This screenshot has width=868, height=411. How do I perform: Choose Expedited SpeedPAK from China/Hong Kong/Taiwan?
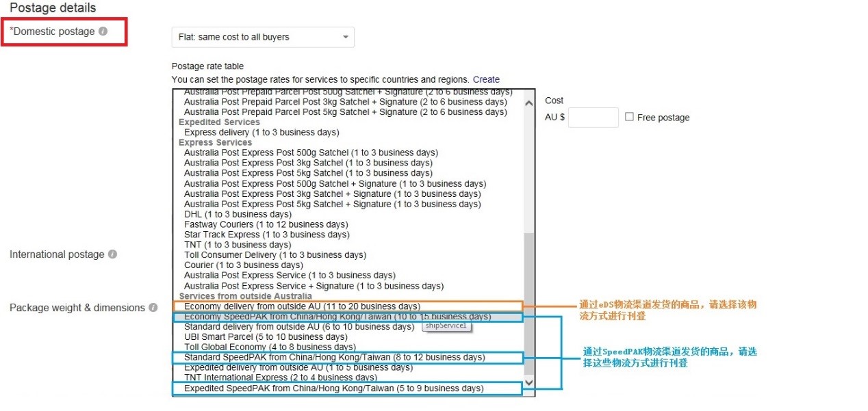click(x=333, y=388)
